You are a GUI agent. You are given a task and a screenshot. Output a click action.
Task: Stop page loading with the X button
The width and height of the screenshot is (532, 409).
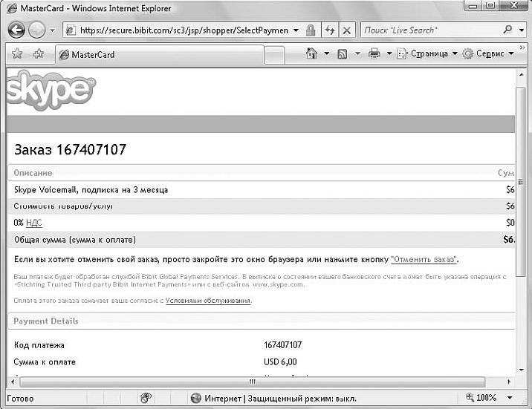[347, 30]
